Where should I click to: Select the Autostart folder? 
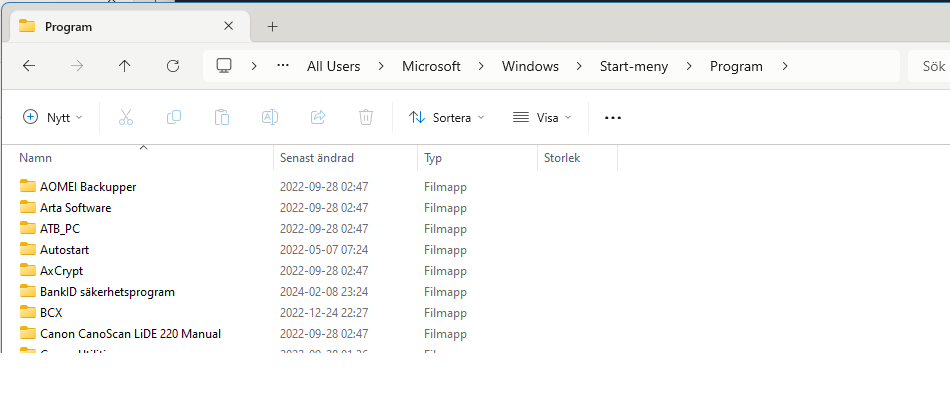65,250
